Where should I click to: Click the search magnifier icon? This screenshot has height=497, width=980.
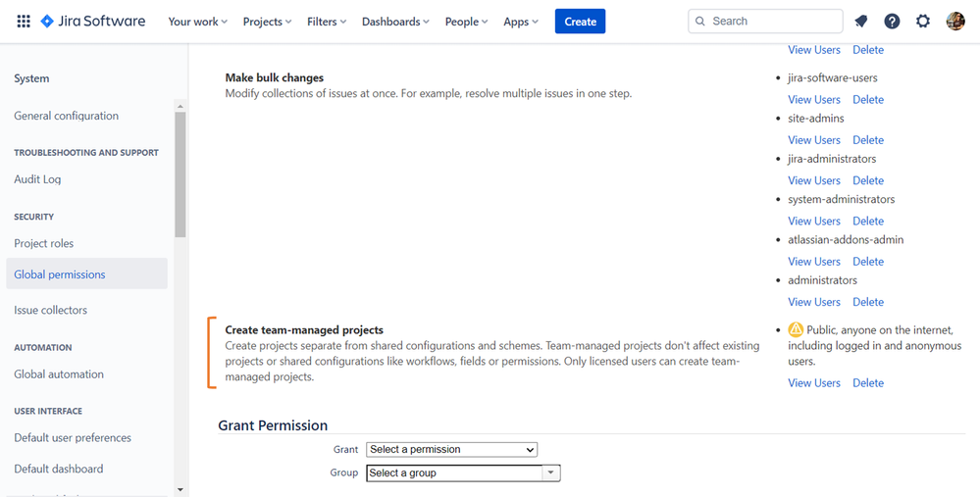[x=700, y=22]
